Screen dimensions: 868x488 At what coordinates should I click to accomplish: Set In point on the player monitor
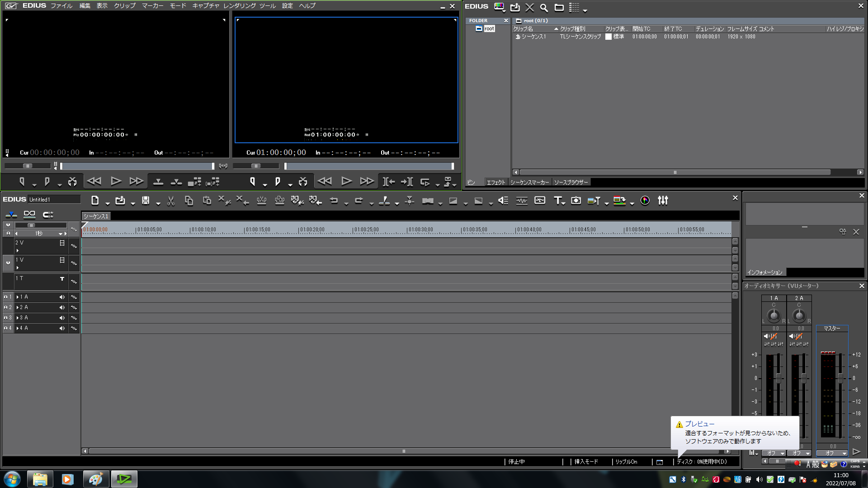(22, 182)
